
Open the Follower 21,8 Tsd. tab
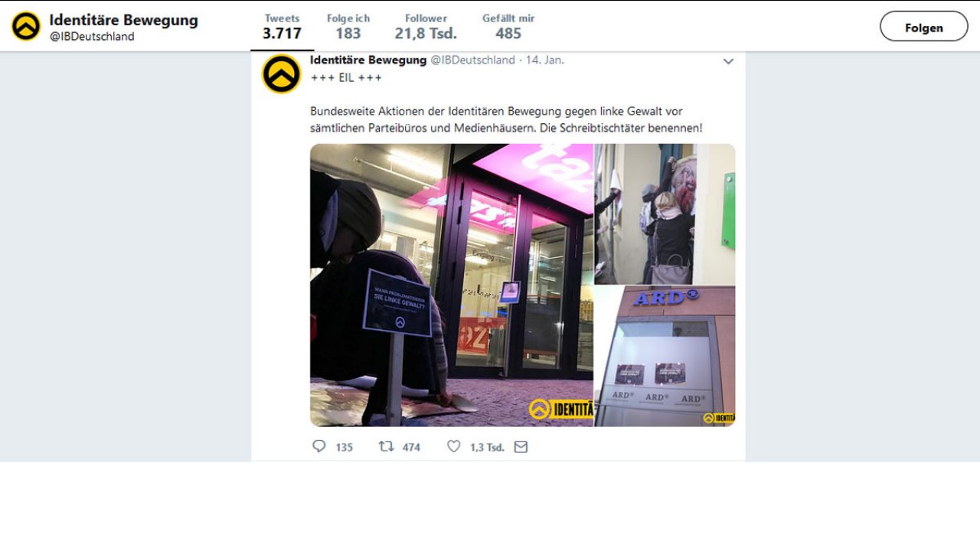tap(426, 26)
